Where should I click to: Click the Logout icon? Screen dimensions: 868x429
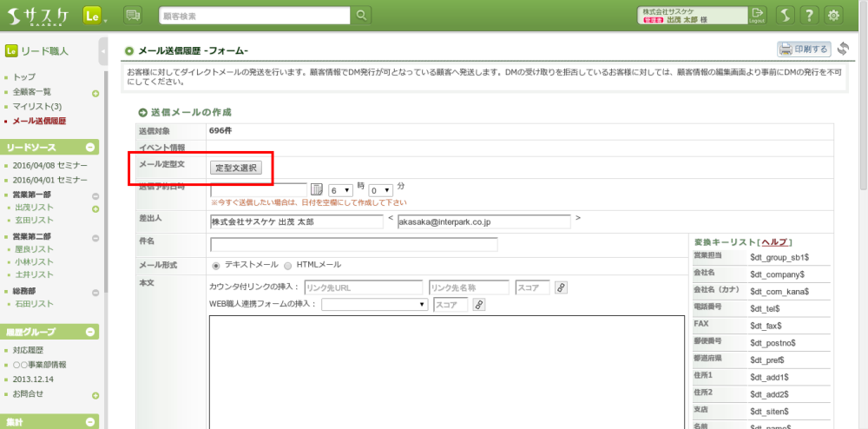click(x=758, y=15)
